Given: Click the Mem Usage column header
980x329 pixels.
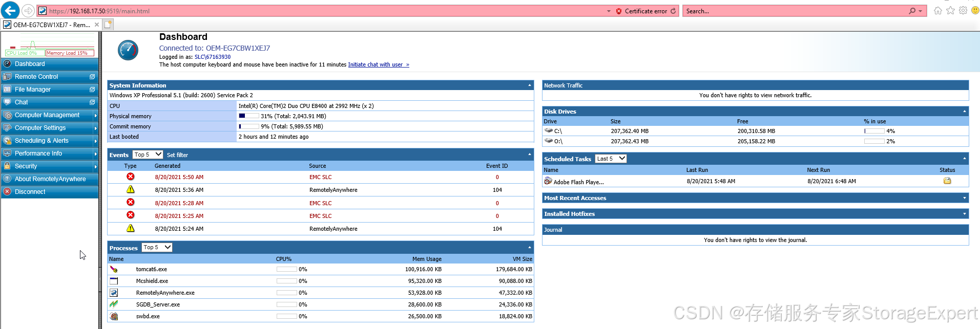Looking at the screenshot, I should coord(427,259).
